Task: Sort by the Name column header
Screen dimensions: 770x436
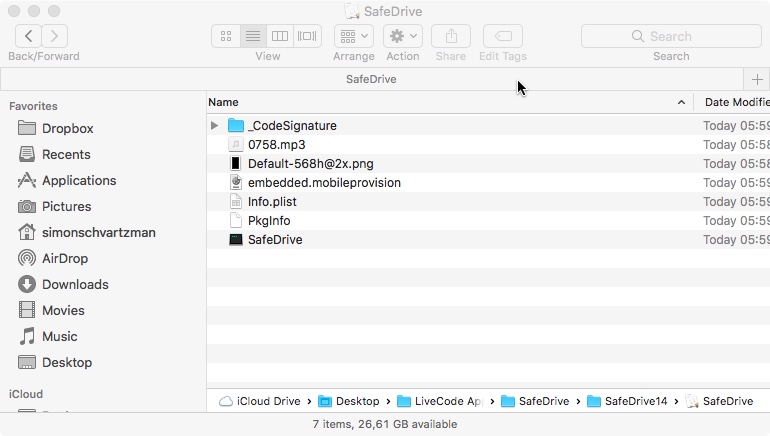Action: (440, 102)
